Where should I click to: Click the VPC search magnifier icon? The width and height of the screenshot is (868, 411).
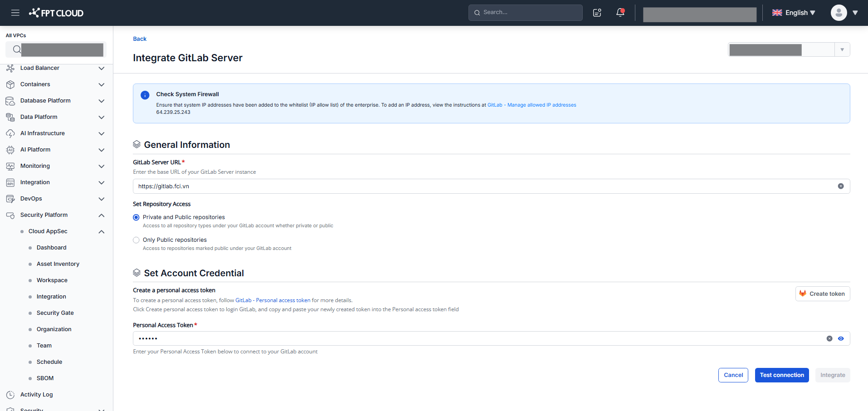[16, 49]
